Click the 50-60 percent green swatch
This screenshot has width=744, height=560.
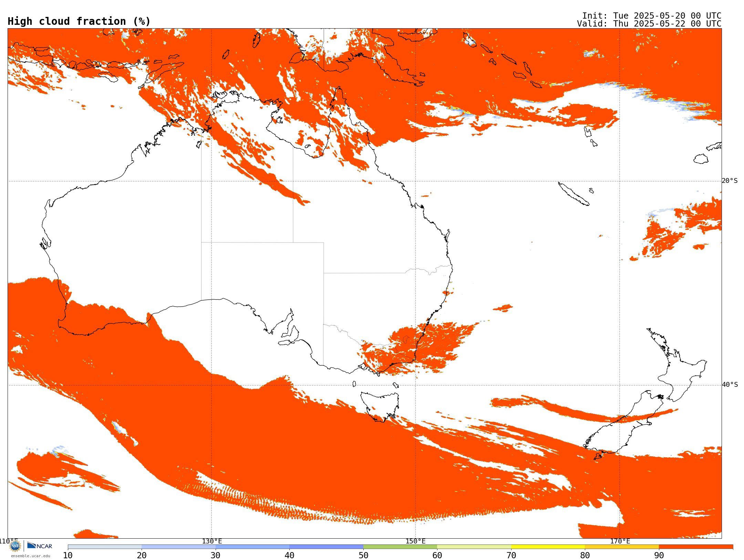(400, 547)
